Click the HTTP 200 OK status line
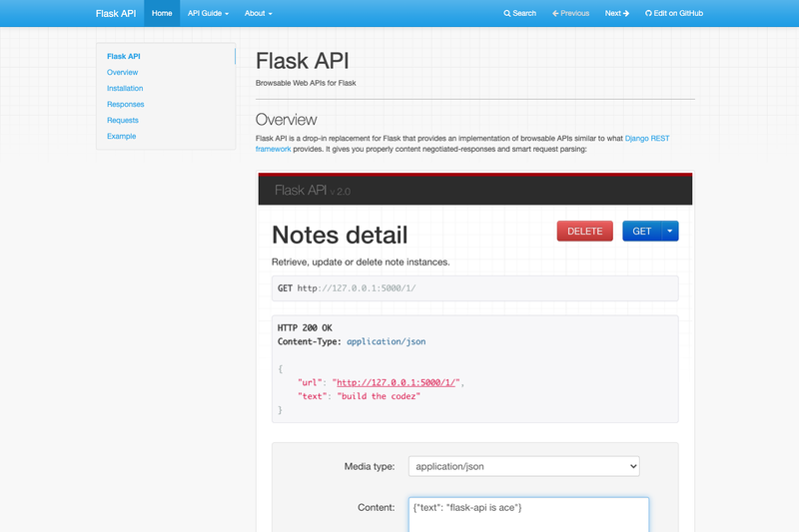The height and width of the screenshot is (532, 799). 305,327
